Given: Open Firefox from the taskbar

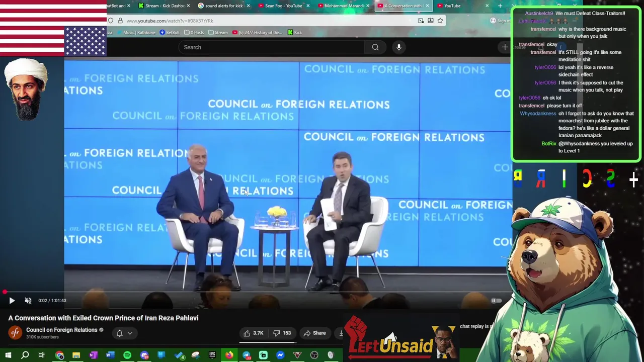Looking at the screenshot, I should pos(229,355).
